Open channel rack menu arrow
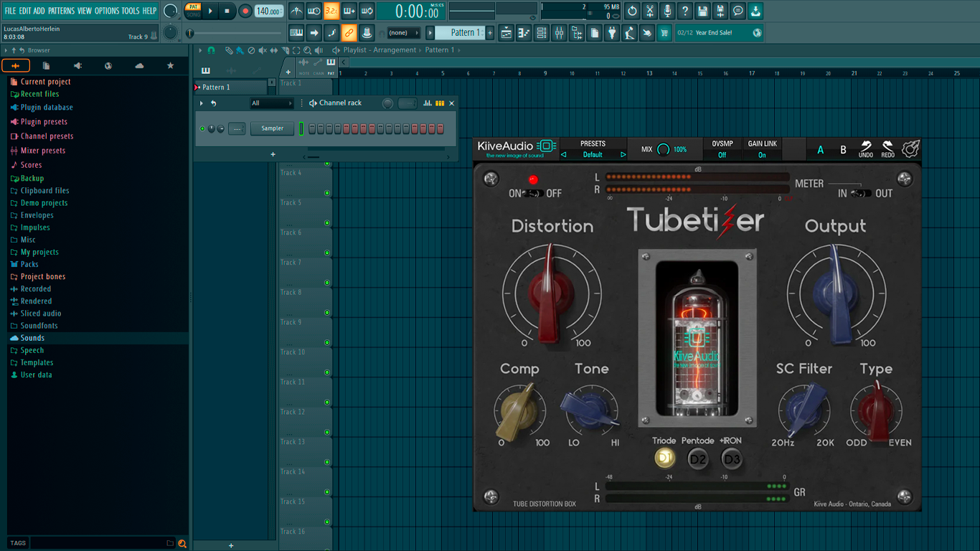 (x=202, y=103)
